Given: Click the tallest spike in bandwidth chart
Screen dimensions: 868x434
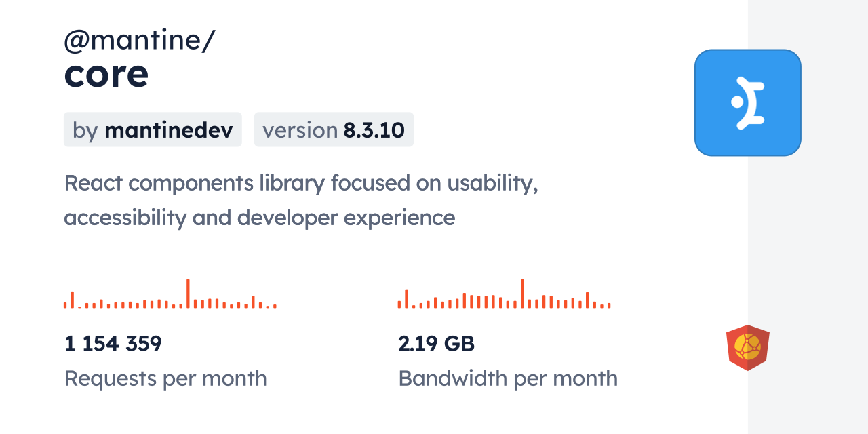Looking at the screenshot, I should [522, 294].
